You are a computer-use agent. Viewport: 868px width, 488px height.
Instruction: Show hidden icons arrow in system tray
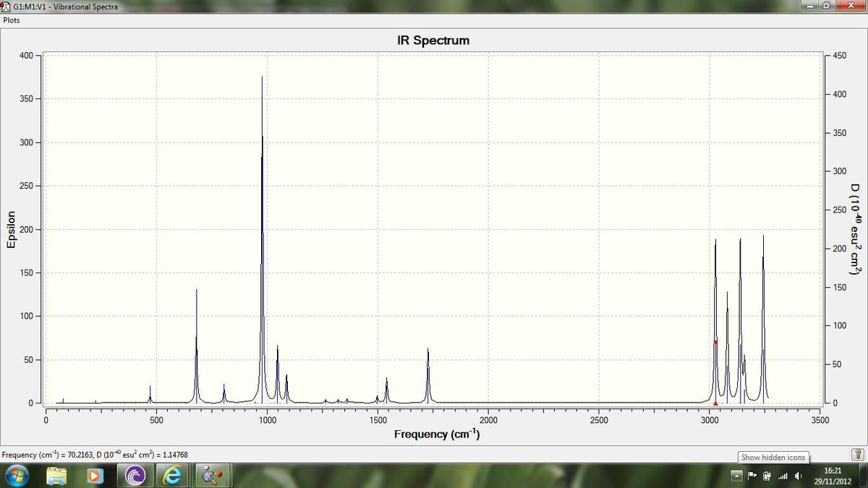pos(736,476)
